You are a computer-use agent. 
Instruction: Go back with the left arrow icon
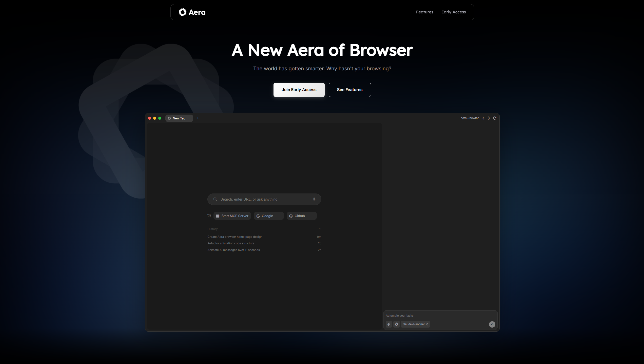[483, 118]
